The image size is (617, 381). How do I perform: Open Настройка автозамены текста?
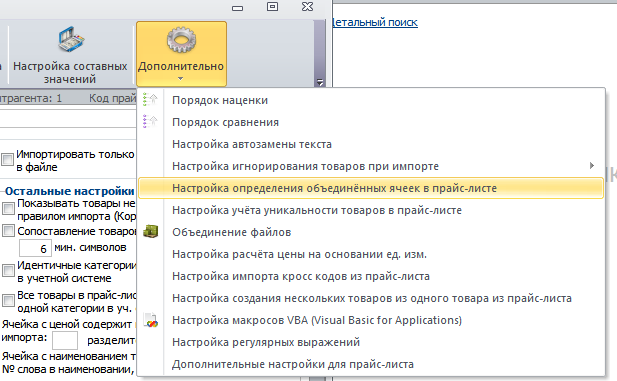(x=371, y=144)
